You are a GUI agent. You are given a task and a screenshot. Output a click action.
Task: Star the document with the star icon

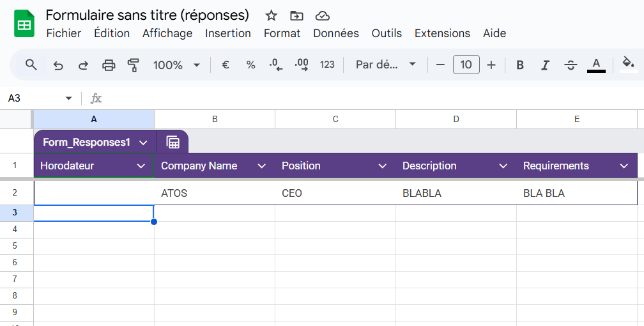tap(271, 15)
